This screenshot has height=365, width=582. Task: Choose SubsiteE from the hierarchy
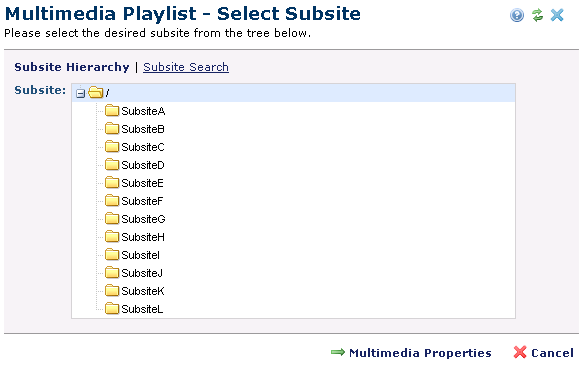coord(142,183)
